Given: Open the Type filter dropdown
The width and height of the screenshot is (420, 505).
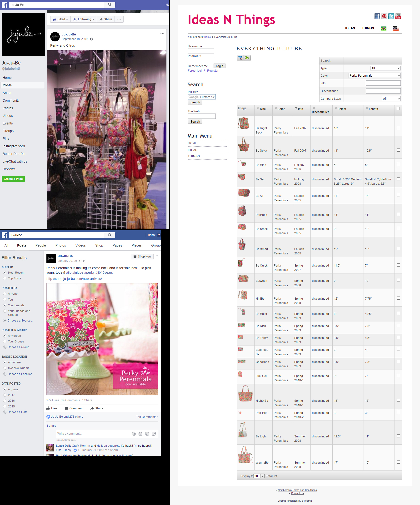Looking at the screenshot, I should pos(385,68).
